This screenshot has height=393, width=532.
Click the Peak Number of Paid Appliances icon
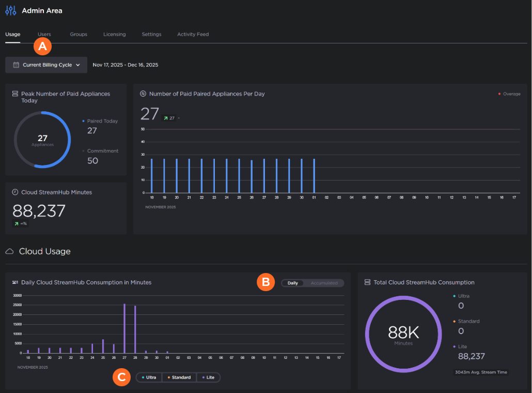click(15, 94)
